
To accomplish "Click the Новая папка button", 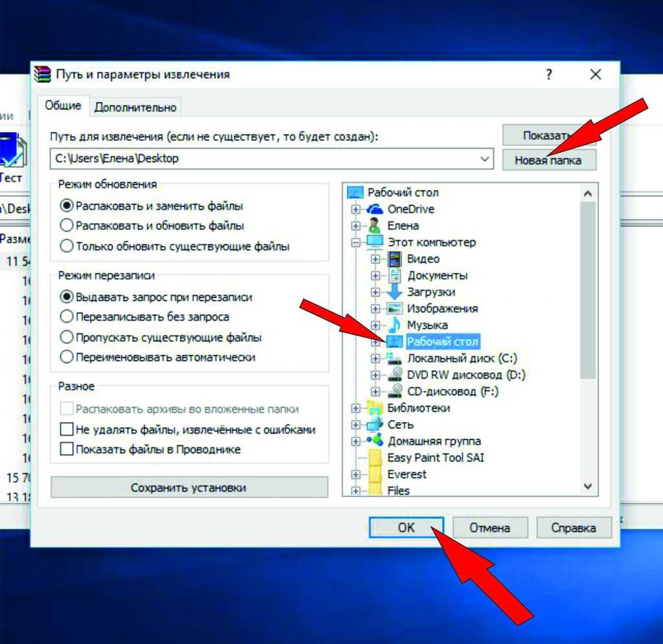I will 549,160.
